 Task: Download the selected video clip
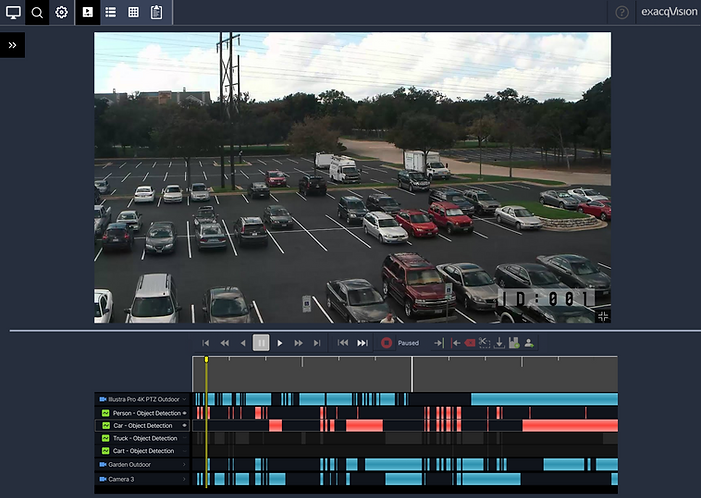499,343
